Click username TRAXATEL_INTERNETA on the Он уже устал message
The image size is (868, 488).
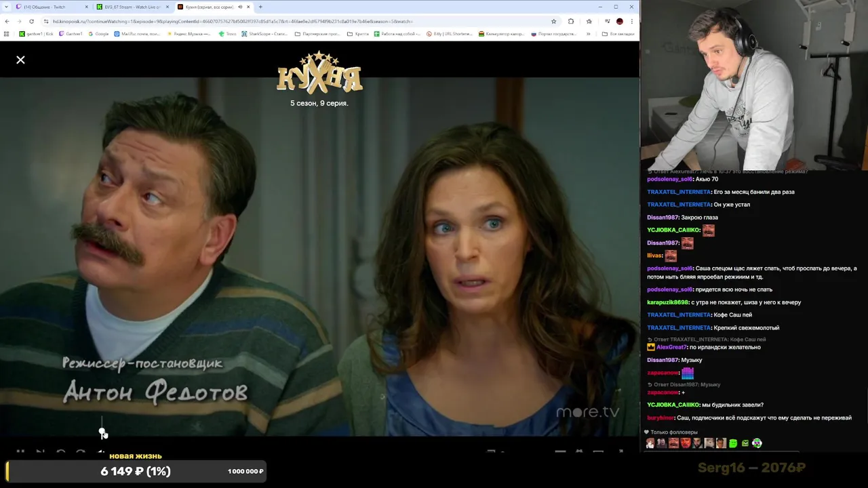coord(679,205)
